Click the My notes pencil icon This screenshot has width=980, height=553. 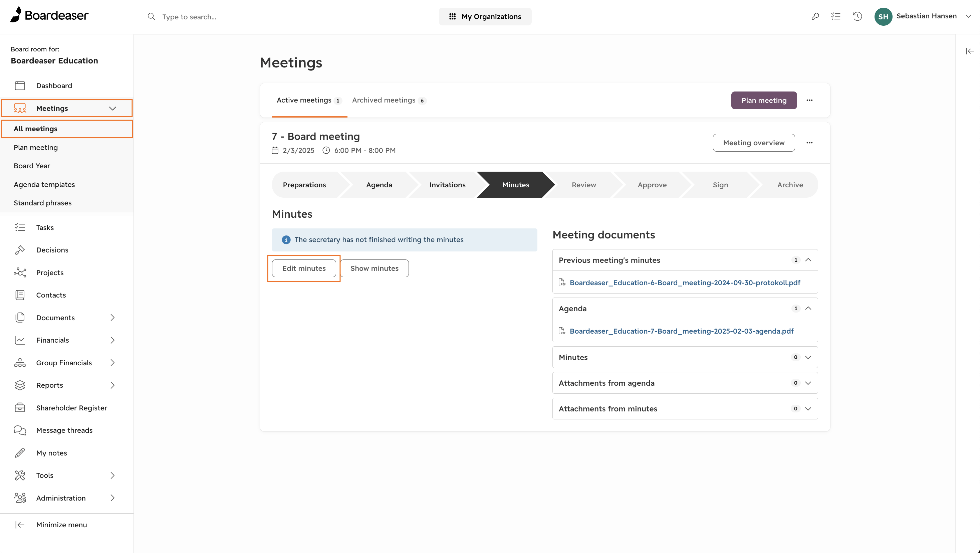20,453
